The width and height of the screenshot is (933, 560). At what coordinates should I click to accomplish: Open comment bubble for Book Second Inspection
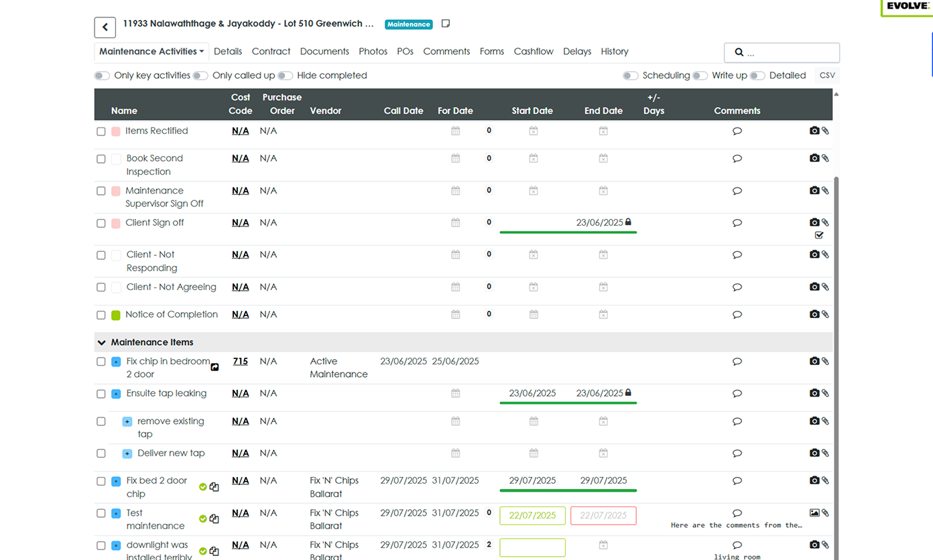click(x=737, y=159)
